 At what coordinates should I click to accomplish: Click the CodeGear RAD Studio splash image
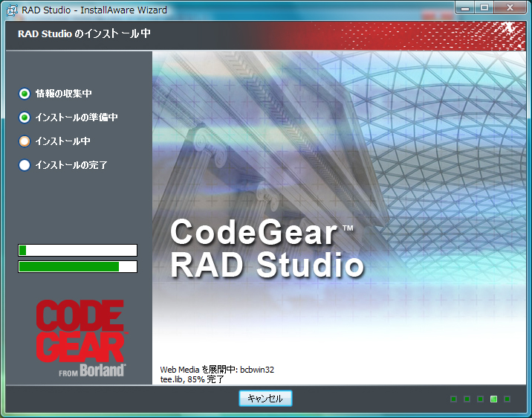click(x=339, y=218)
